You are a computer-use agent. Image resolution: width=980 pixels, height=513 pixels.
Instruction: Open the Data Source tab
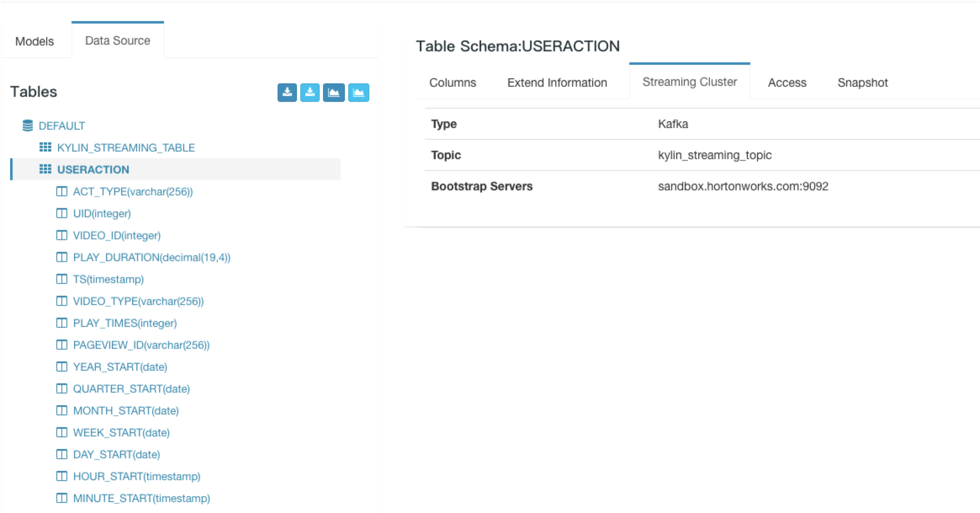117,40
